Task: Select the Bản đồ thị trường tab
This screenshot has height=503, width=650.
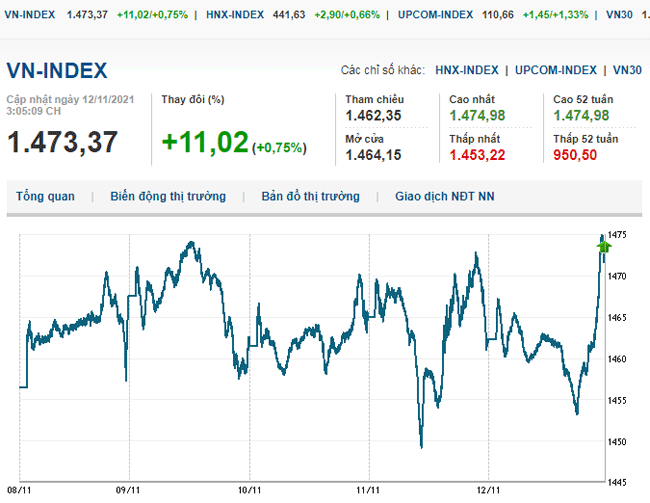Action: (x=310, y=197)
